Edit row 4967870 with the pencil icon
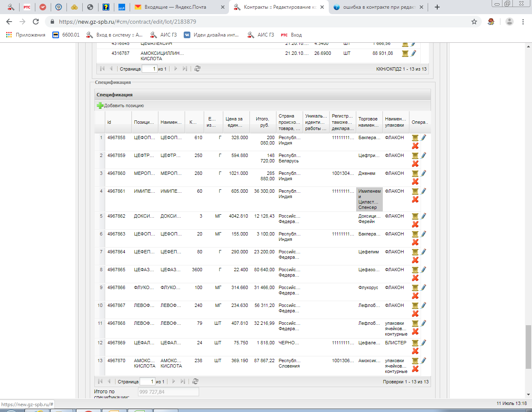 [x=424, y=360]
